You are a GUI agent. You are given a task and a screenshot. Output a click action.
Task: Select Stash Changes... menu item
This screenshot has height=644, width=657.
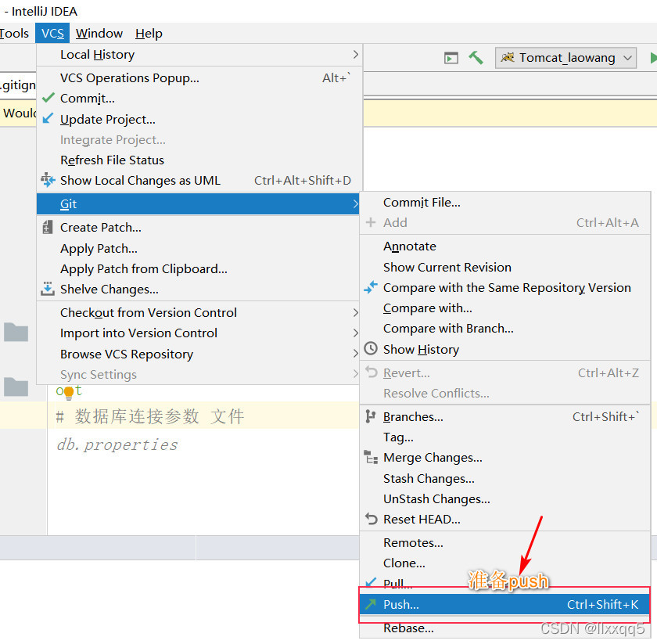click(505, 478)
